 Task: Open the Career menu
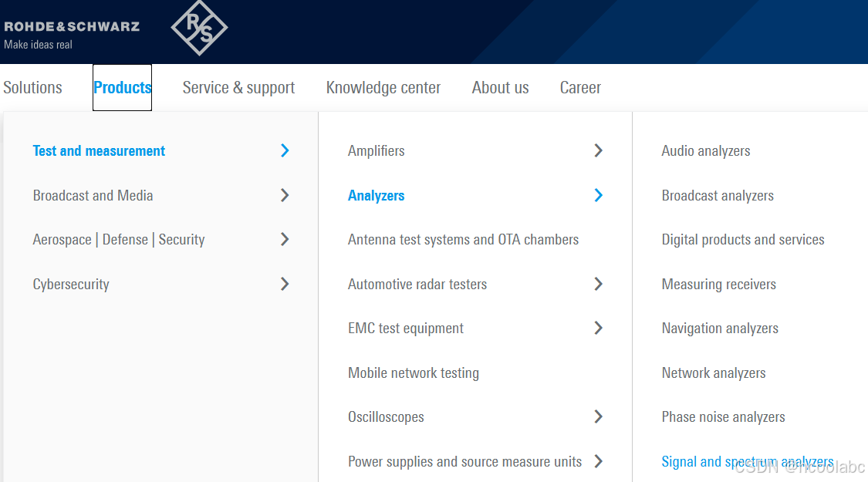580,87
